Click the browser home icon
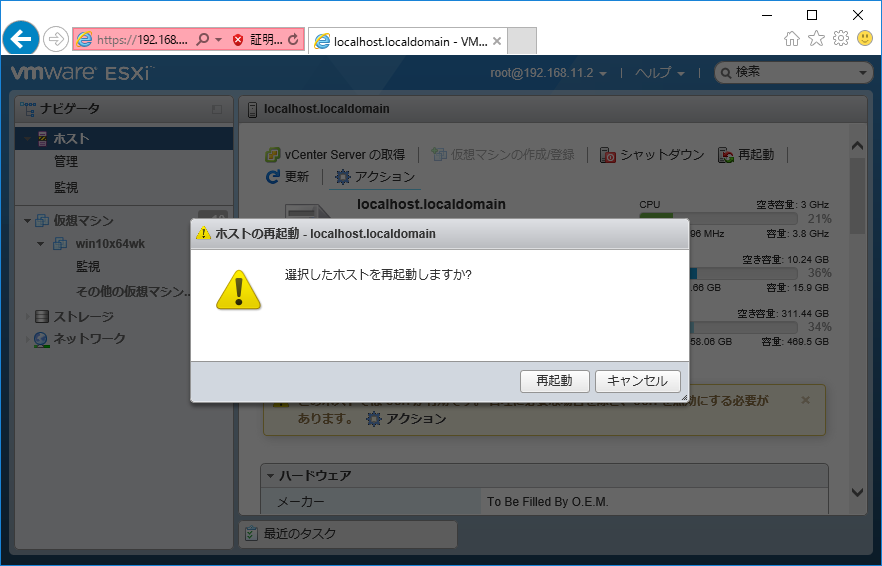The height and width of the screenshot is (566, 882). pyautogui.click(x=791, y=38)
